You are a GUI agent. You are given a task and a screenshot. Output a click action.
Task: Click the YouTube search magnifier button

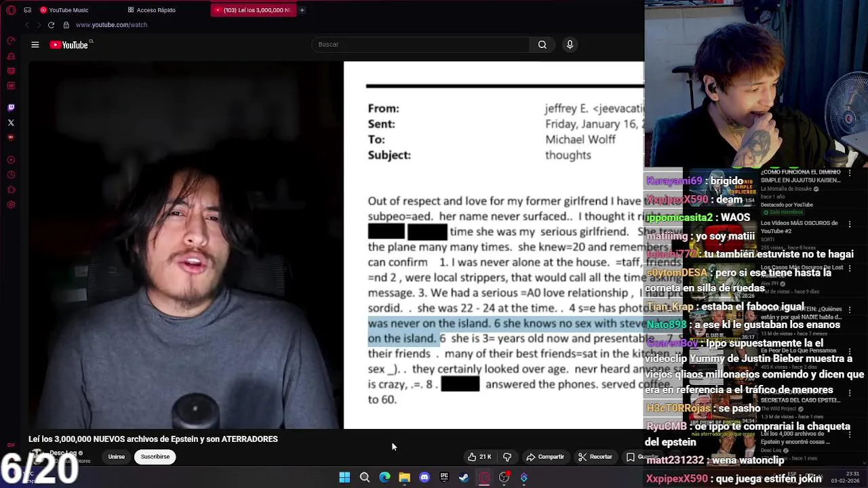[542, 45]
